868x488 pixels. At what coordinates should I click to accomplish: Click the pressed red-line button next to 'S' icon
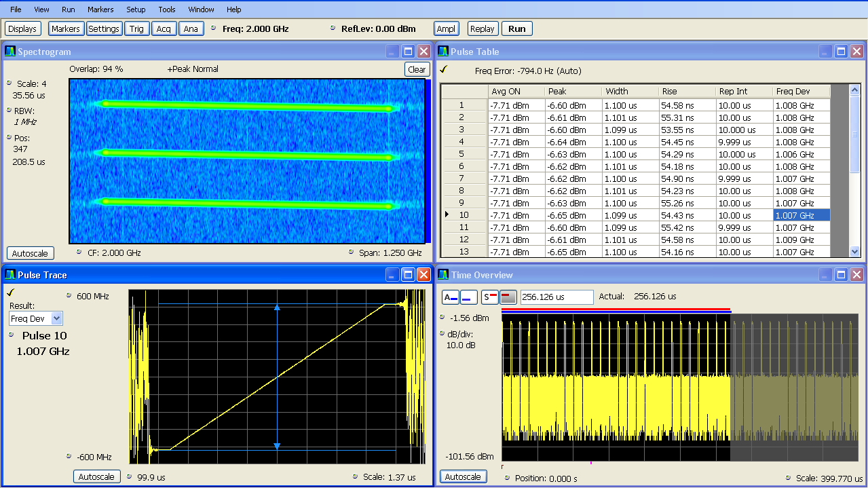tap(508, 297)
